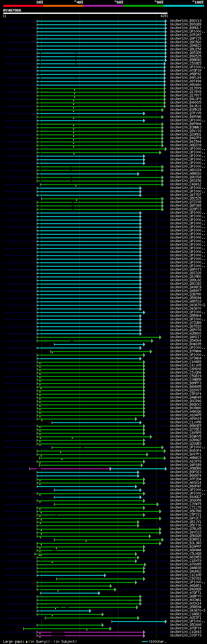Select the UniRef100_B6H895 label
The height and width of the screenshot is (644, 207).
tap(186, 387)
